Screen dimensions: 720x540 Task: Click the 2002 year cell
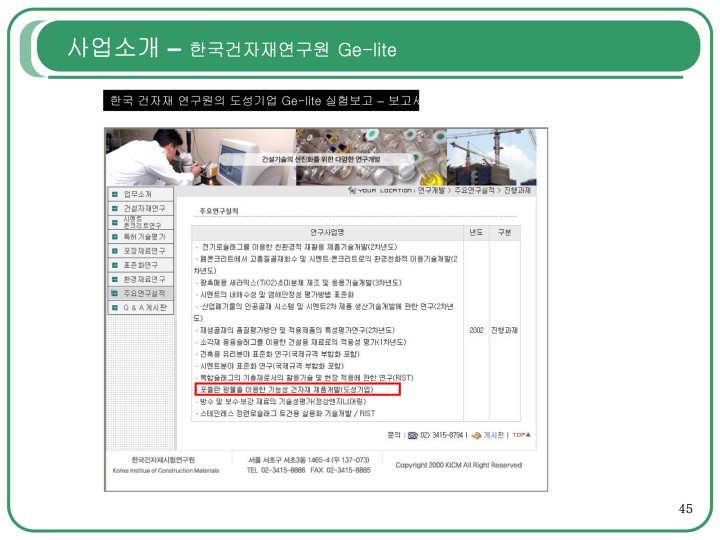click(x=476, y=330)
